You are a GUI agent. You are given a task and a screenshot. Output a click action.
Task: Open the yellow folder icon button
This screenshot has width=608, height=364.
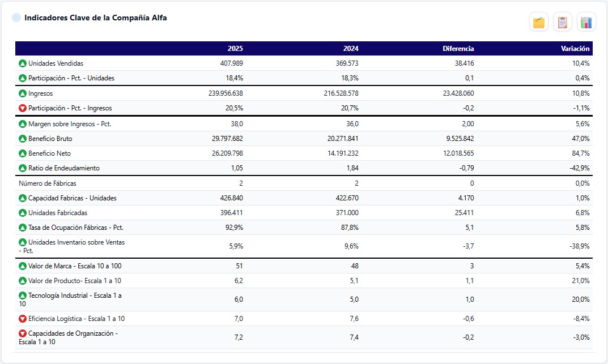(539, 22)
